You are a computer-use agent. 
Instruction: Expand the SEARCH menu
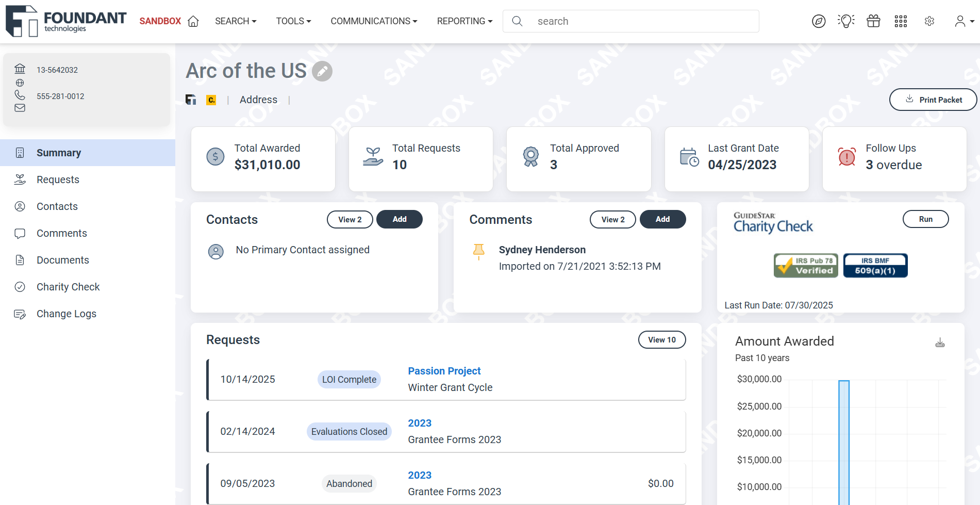[236, 21]
